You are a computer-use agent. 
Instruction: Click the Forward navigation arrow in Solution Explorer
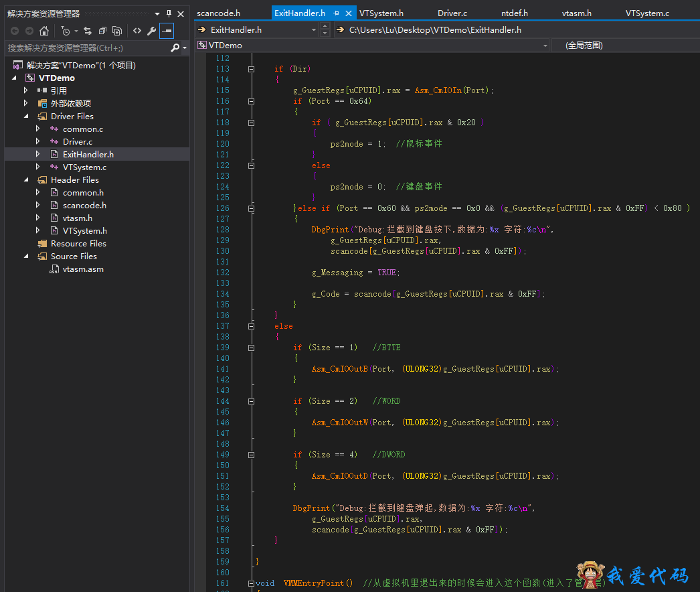coord(29,31)
